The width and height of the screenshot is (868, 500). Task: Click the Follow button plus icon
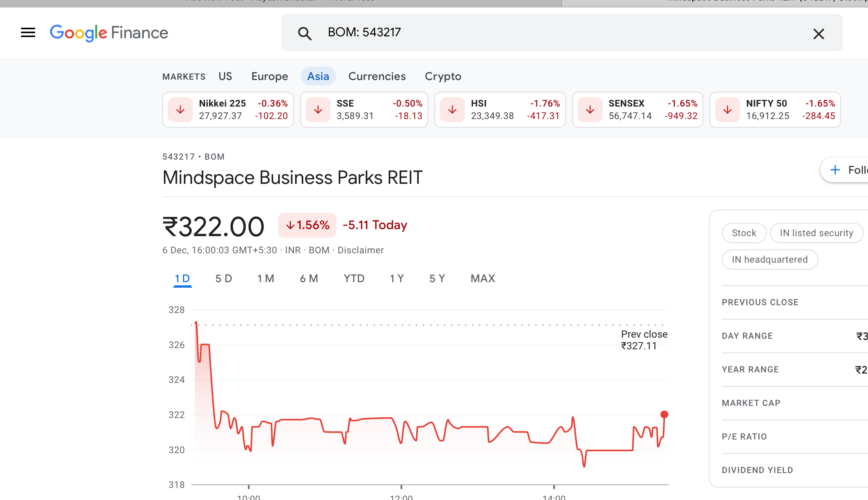pos(835,170)
